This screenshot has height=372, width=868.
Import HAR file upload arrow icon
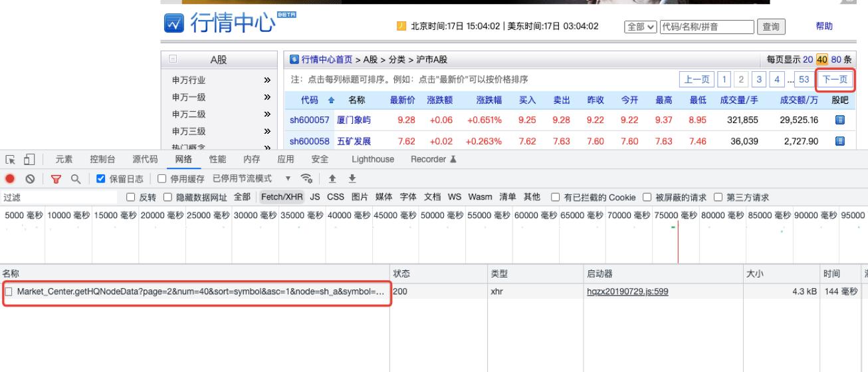coord(332,178)
